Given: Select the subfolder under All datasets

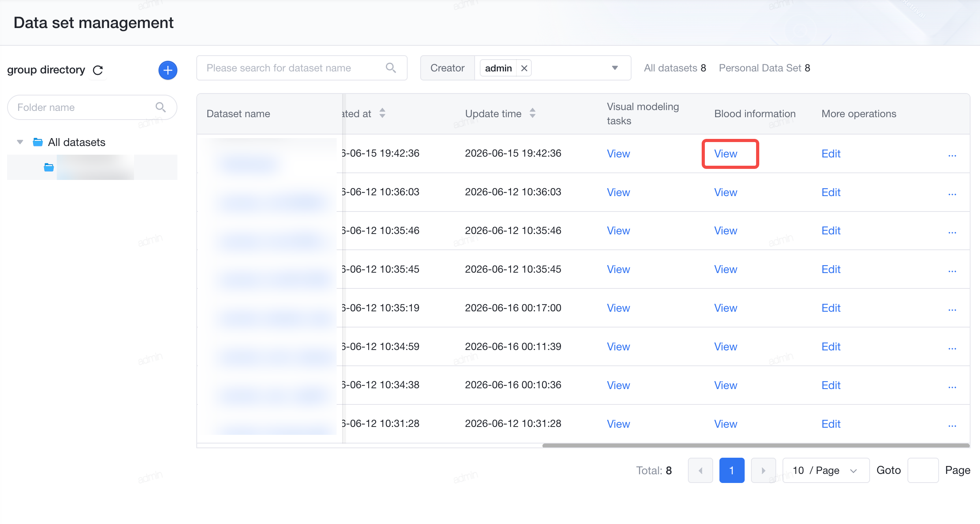Looking at the screenshot, I should [92, 167].
